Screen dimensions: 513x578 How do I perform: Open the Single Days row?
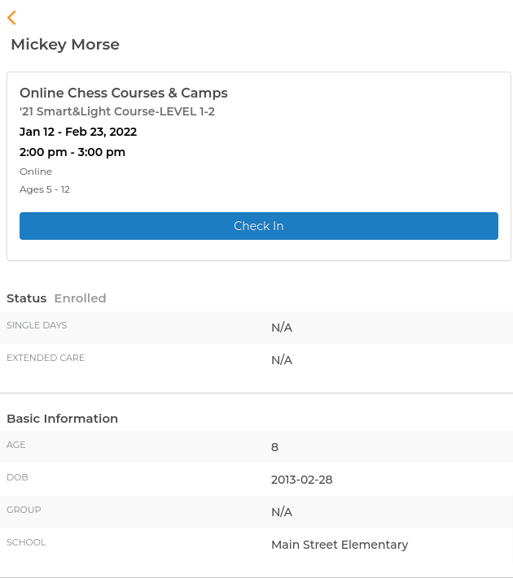(x=256, y=327)
